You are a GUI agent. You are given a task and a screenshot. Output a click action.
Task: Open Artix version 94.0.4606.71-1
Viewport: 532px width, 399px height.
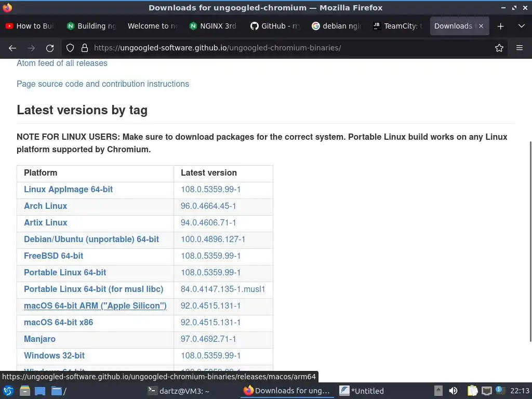208,222
